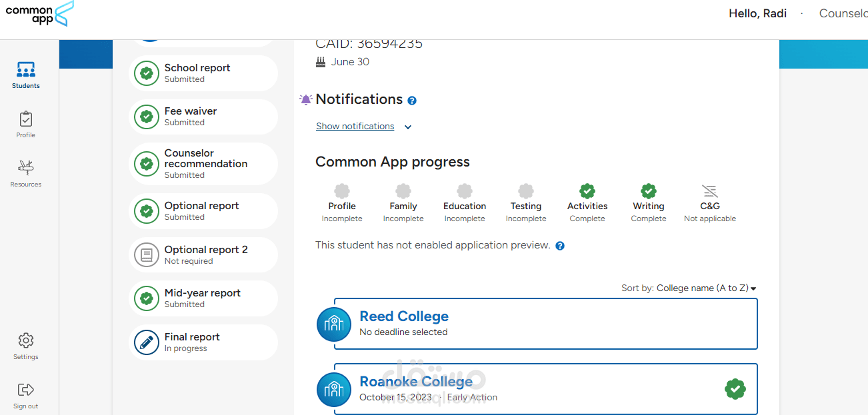The image size is (868, 415).
Task: Open the Mid-year report form
Action: pyautogui.click(x=203, y=298)
